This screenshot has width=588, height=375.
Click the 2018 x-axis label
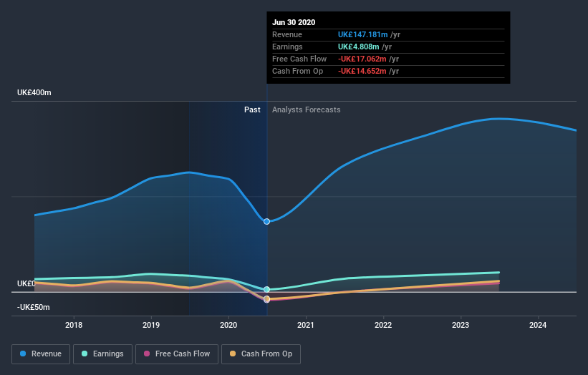tap(74, 325)
